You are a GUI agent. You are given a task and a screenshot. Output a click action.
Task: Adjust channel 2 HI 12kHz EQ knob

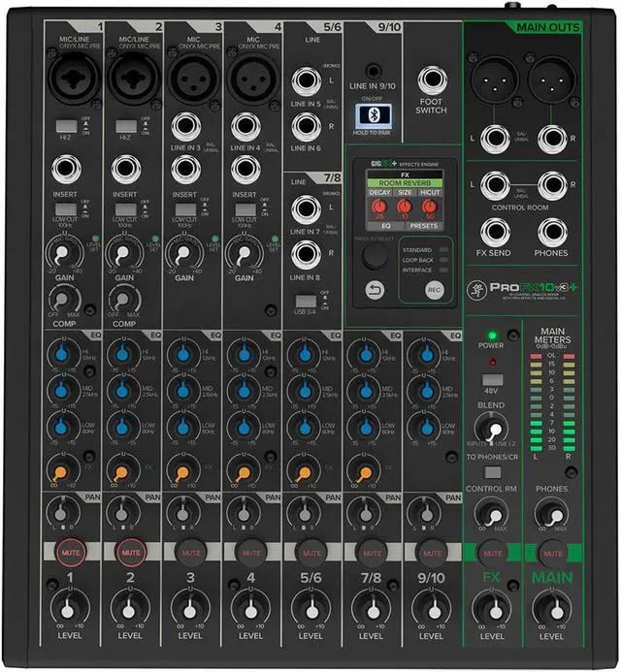[123, 355]
